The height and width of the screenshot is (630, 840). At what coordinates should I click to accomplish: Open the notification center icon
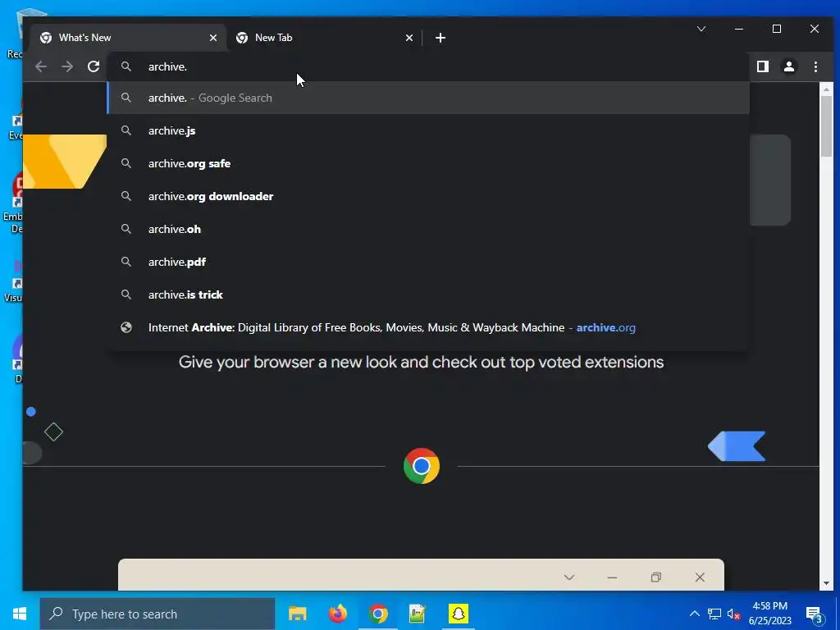(815, 614)
